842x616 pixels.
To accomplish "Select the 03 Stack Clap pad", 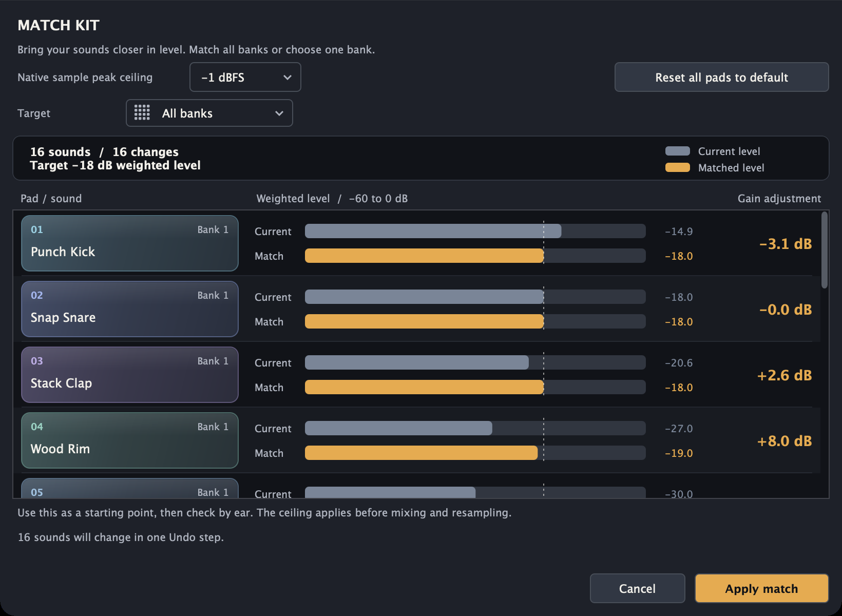I will 130,375.
